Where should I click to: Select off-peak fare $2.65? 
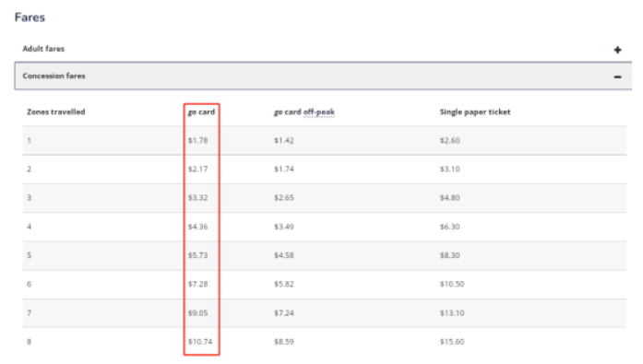click(x=284, y=198)
